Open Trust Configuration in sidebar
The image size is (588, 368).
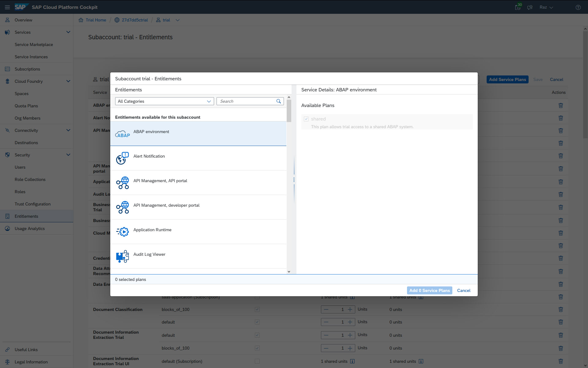pyautogui.click(x=32, y=204)
